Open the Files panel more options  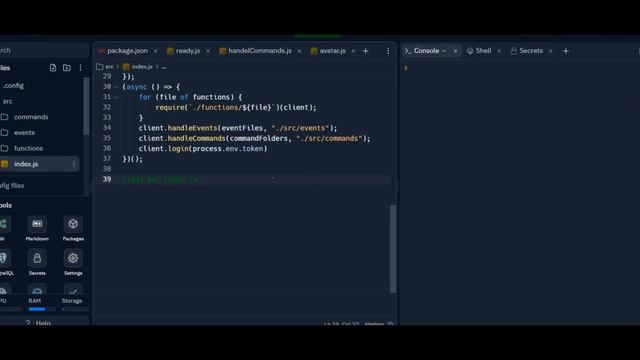tap(80, 68)
